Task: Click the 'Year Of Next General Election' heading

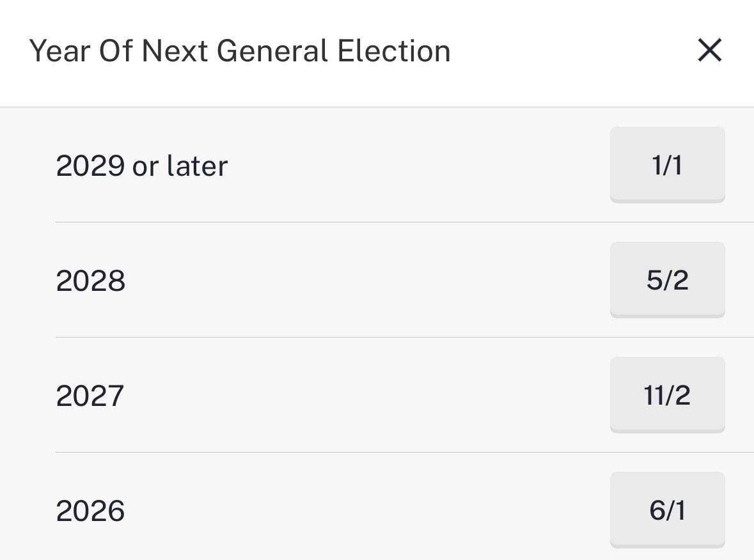Action: click(239, 51)
